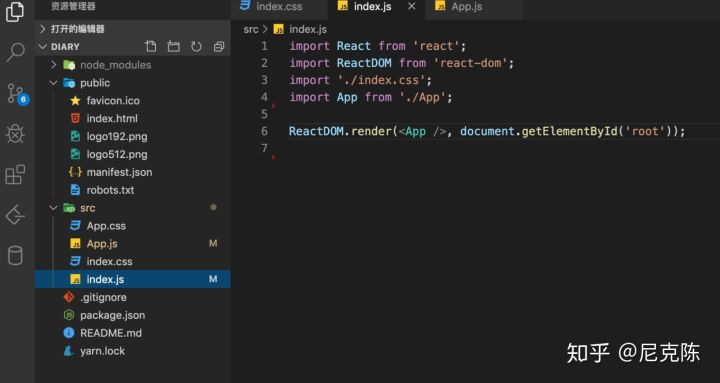
Task: Click src in the breadcrumb path
Action: 251,29
